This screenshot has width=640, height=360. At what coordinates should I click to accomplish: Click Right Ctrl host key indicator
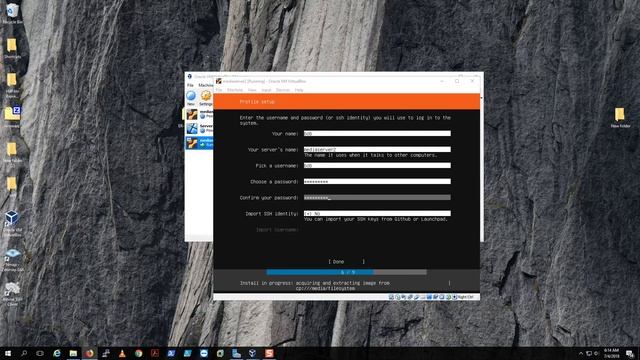click(465, 297)
